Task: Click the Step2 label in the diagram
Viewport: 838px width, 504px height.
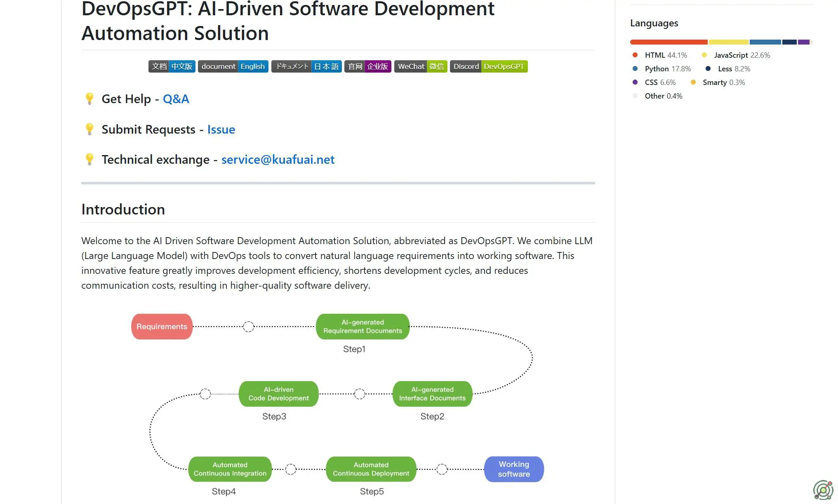Action: [432, 417]
